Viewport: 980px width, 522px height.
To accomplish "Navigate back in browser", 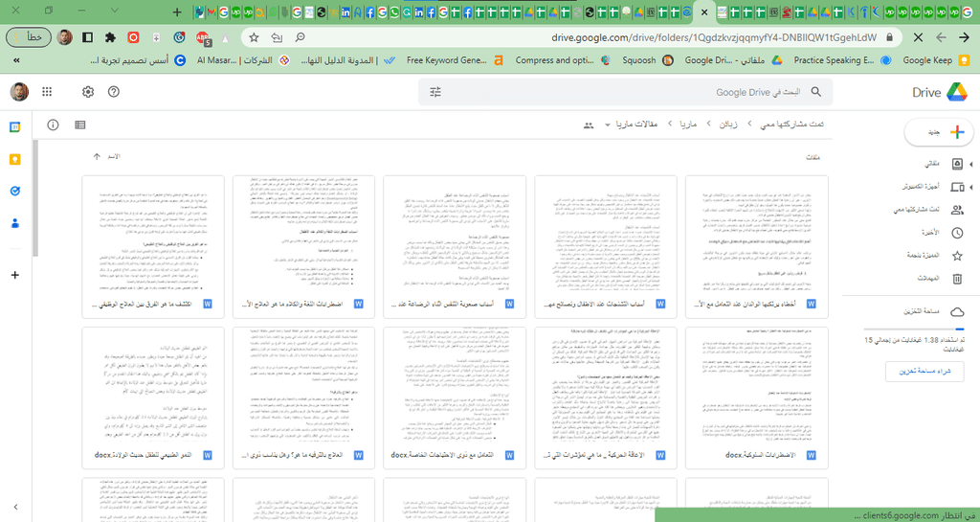I will click(965, 37).
